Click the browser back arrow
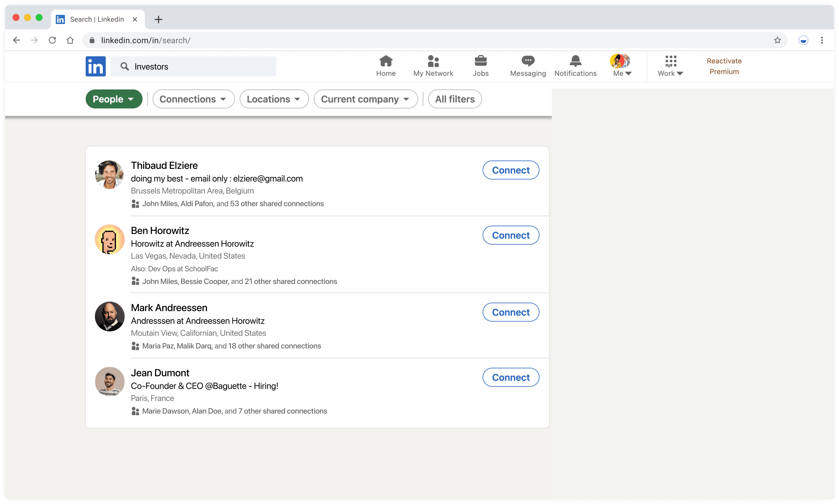839x504 pixels. pyautogui.click(x=16, y=40)
